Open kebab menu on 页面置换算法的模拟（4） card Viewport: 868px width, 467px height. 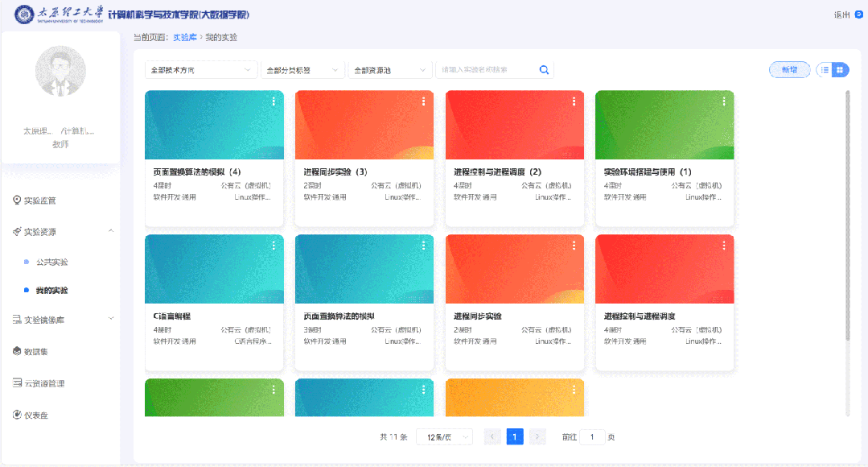click(272, 102)
